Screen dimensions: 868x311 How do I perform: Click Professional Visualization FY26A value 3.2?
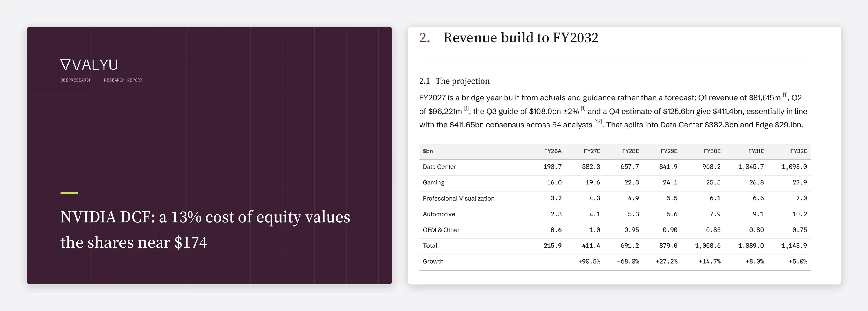coord(556,198)
